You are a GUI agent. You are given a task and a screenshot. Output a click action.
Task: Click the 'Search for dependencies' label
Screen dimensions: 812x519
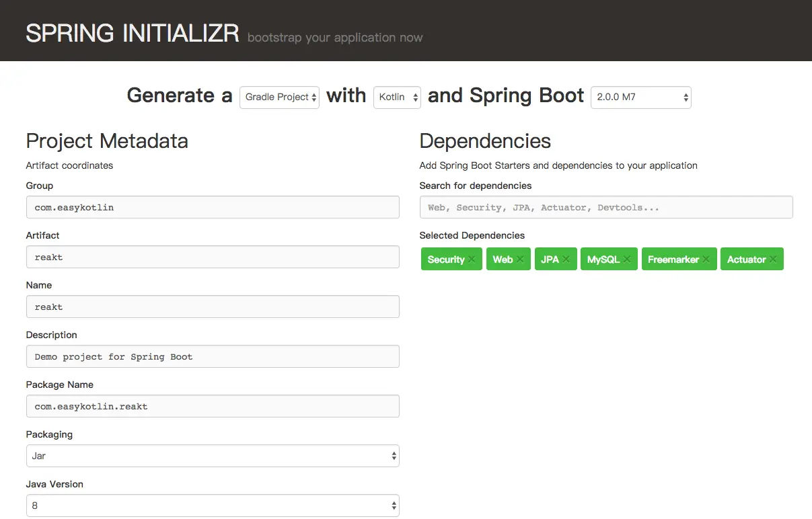476,186
